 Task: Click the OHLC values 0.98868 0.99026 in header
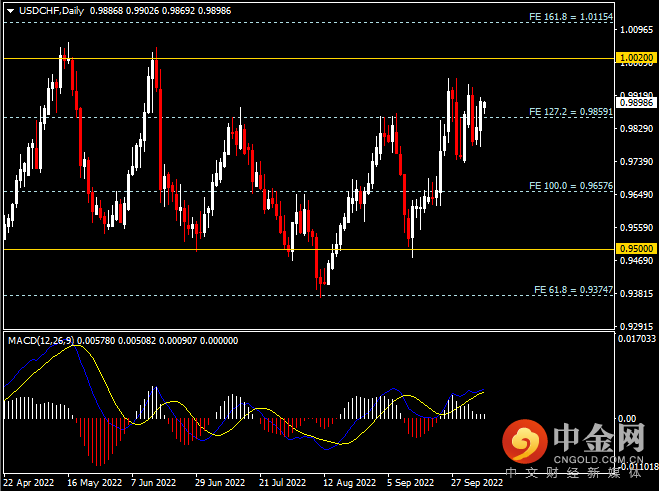(124, 11)
